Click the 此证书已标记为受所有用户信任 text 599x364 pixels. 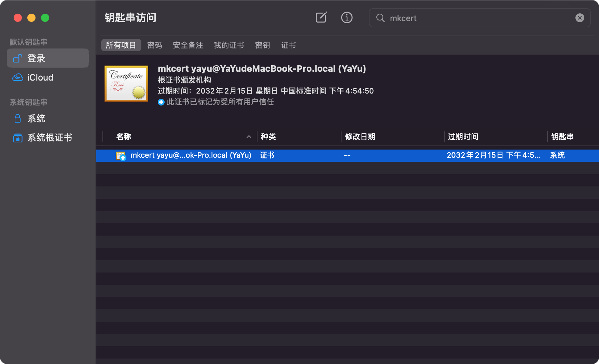tap(220, 102)
